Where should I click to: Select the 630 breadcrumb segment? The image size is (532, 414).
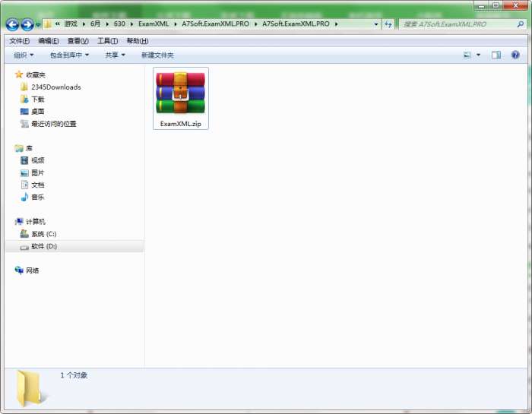[119, 24]
